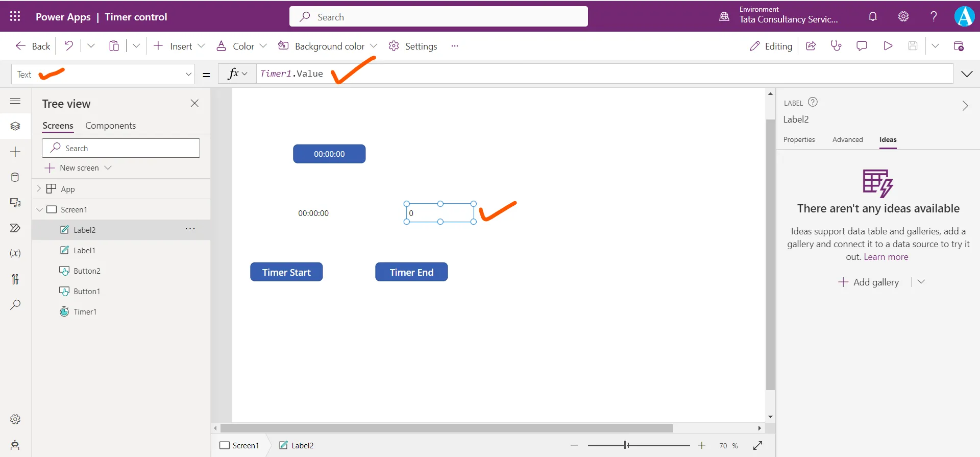Image resolution: width=980 pixels, height=457 pixels.
Task: Open Insert plus icon in sidebar
Action: (x=15, y=152)
